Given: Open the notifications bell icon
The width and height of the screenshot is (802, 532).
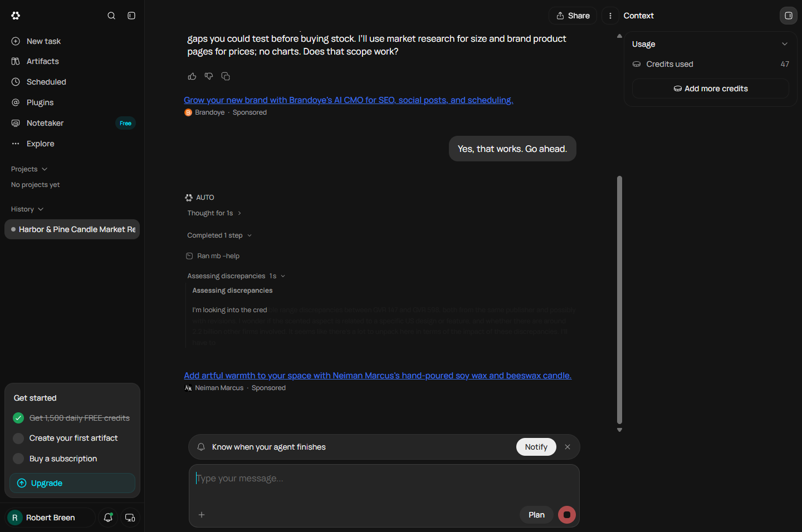Looking at the screenshot, I should tap(109, 518).
